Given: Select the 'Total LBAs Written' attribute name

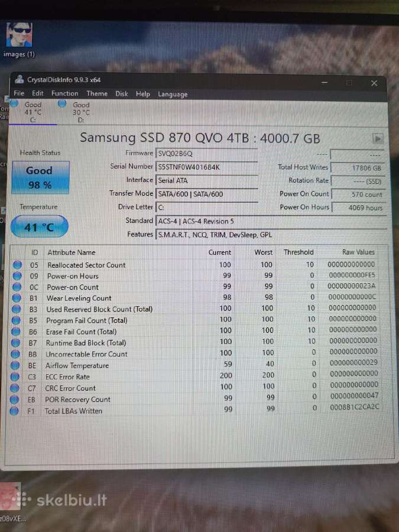Looking at the screenshot, I should 73,411.
